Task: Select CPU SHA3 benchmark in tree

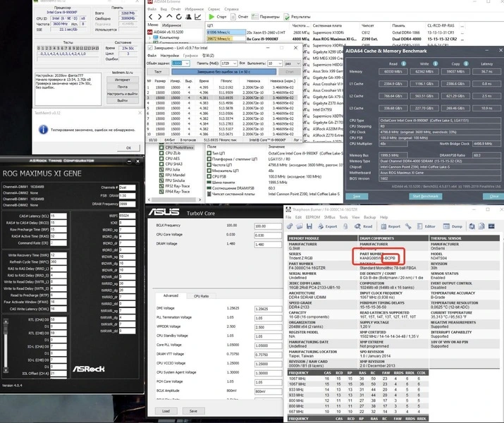Action: click(x=173, y=164)
